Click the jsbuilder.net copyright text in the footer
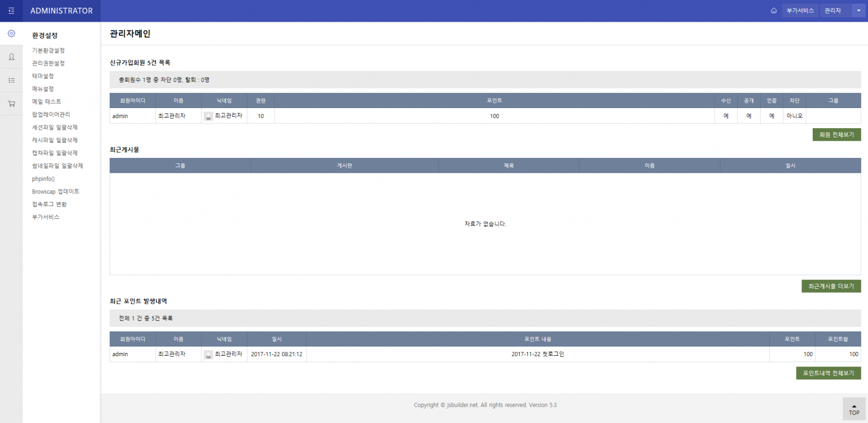The width and height of the screenshot is (868, 423). [x=485, y=405]
